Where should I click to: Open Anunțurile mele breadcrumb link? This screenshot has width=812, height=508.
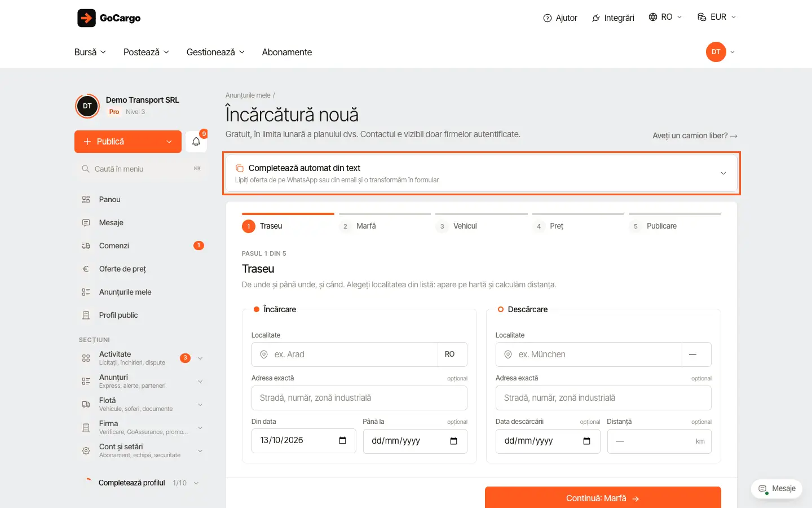point(248,95)
